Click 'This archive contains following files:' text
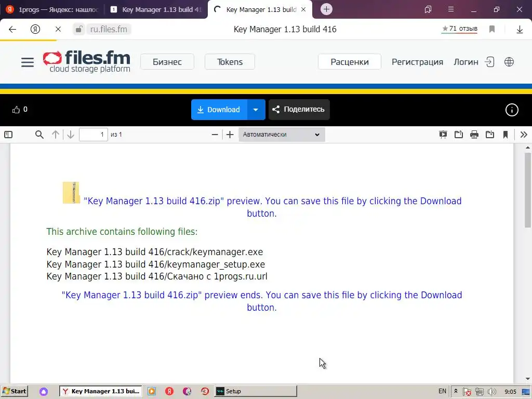 (x=122, y=232)
